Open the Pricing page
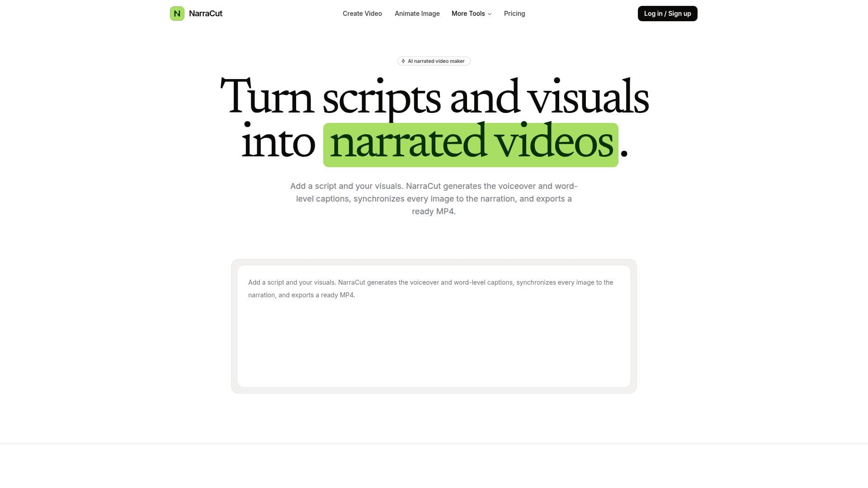Viewport: 868px width, 488px height. (x=514, y=14)
